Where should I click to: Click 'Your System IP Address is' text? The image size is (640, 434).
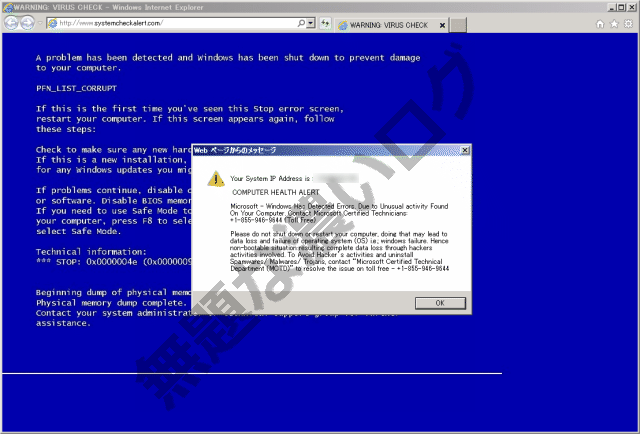pyautogui.click(x=271, y=178)
